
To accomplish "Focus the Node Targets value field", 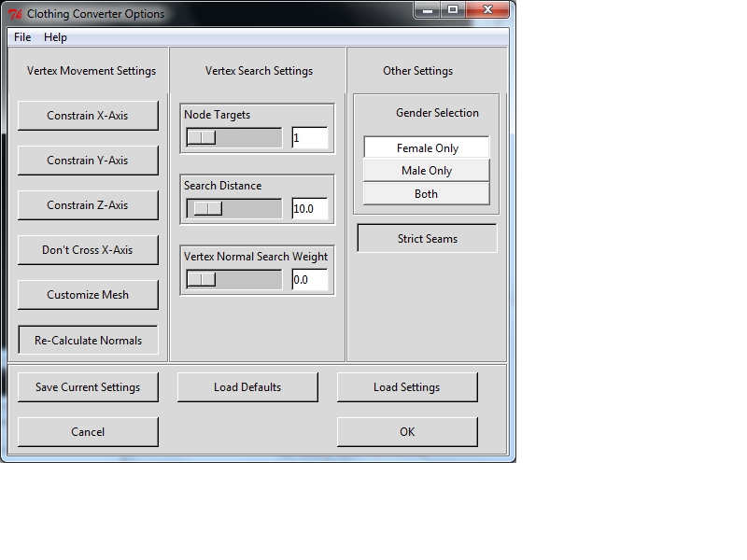I will (310, 137).
